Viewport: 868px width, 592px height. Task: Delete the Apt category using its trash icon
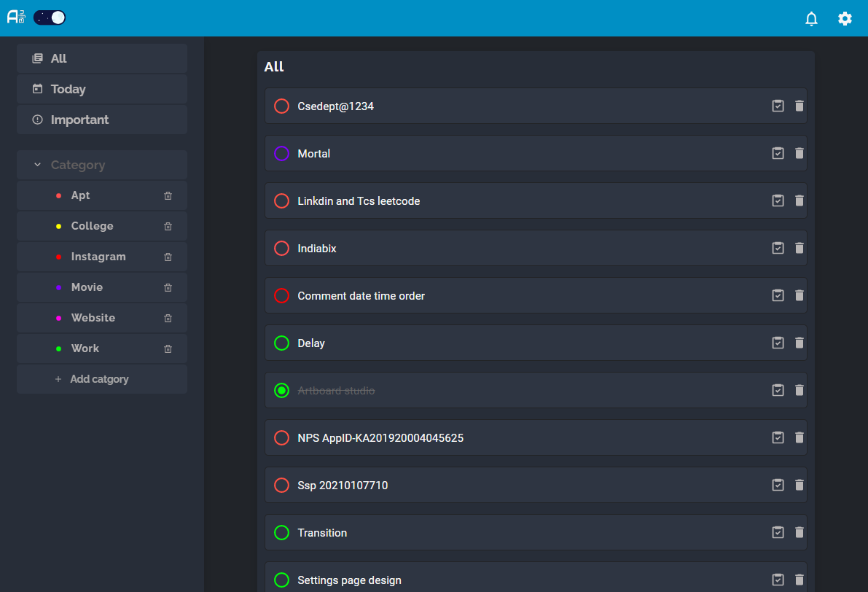point(168,195)
